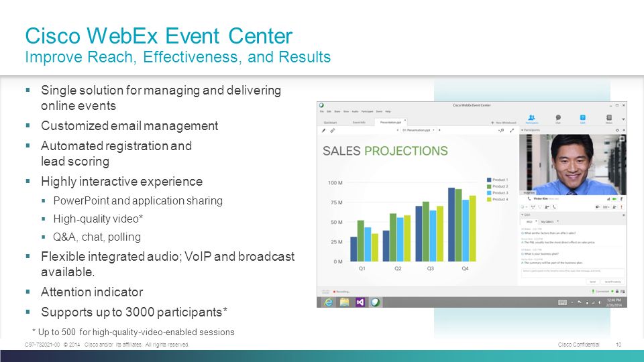Expand more panels chevron next to Notes
The image size is (644, 362).
[623, 119]
